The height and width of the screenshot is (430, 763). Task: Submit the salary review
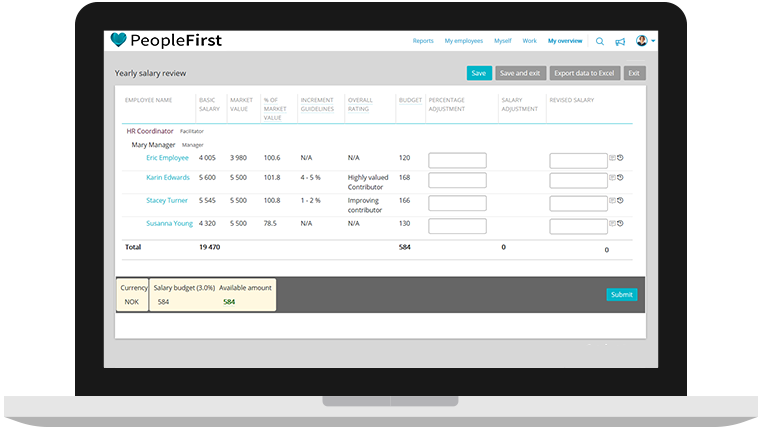[621, 294]
